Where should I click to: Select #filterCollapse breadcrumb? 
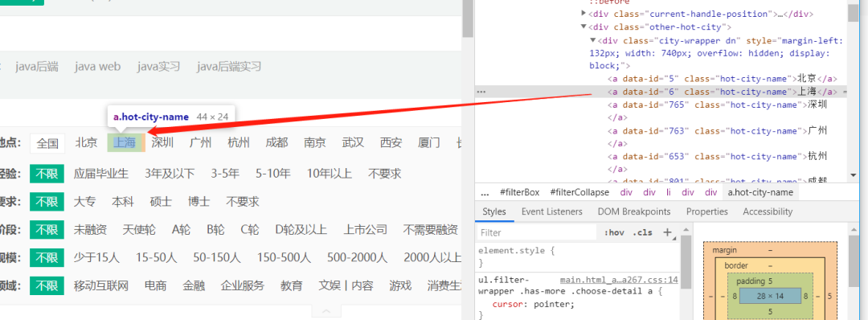pyautogui.click(x=579, y=193)
